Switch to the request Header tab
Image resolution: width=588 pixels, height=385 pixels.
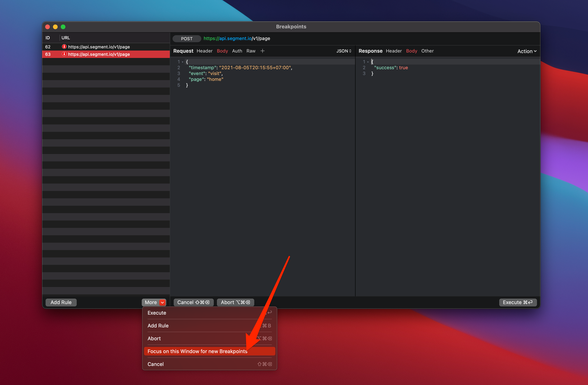coord(204,51)
